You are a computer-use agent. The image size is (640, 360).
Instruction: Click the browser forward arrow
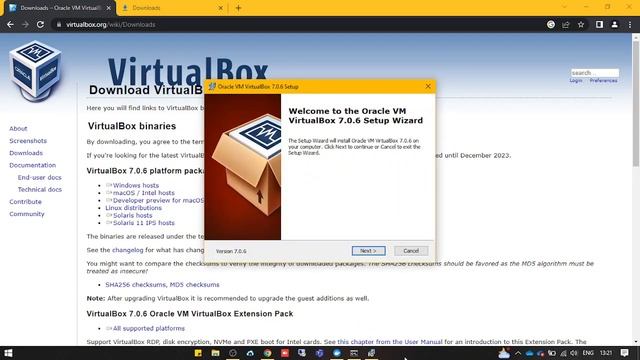tap(25, 24)
